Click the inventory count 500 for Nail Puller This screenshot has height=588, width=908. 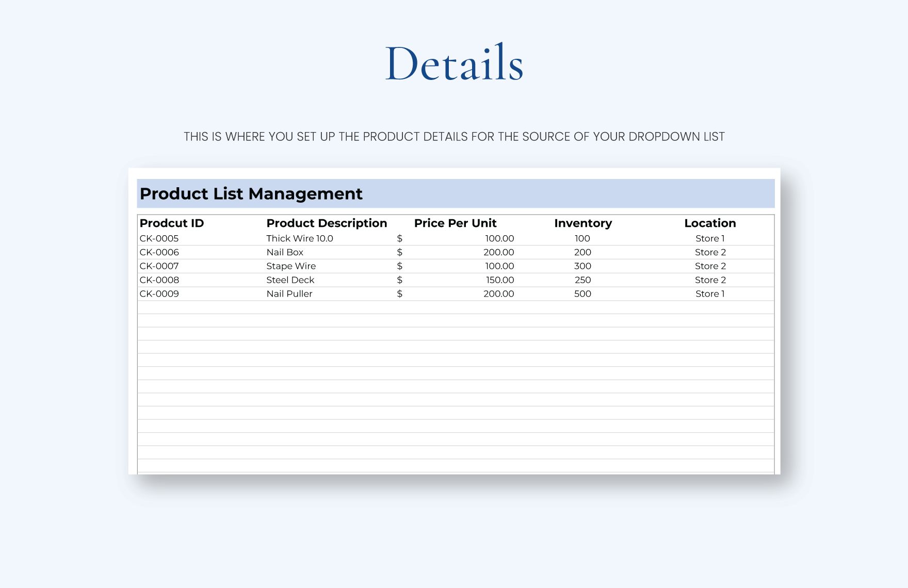pyautogui.click(x=583, y=293)
